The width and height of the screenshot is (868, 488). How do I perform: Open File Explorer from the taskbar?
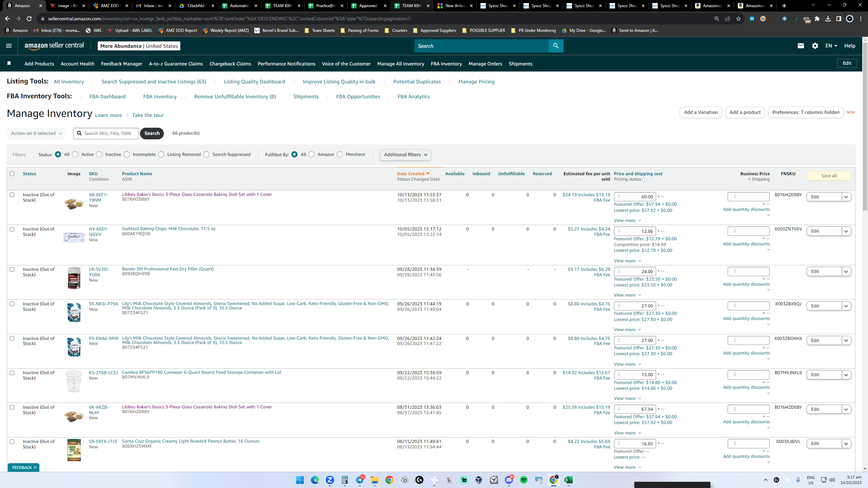pos(375,480)
